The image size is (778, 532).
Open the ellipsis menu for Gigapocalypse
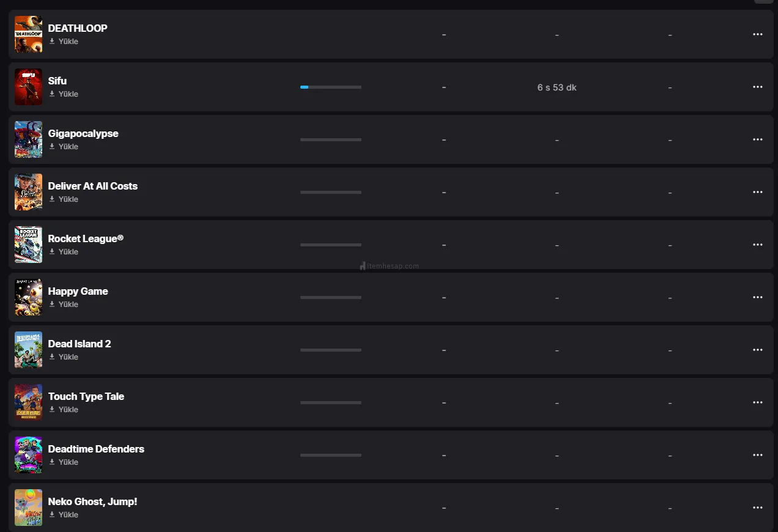pyautogui.click(x=757, y=139)
